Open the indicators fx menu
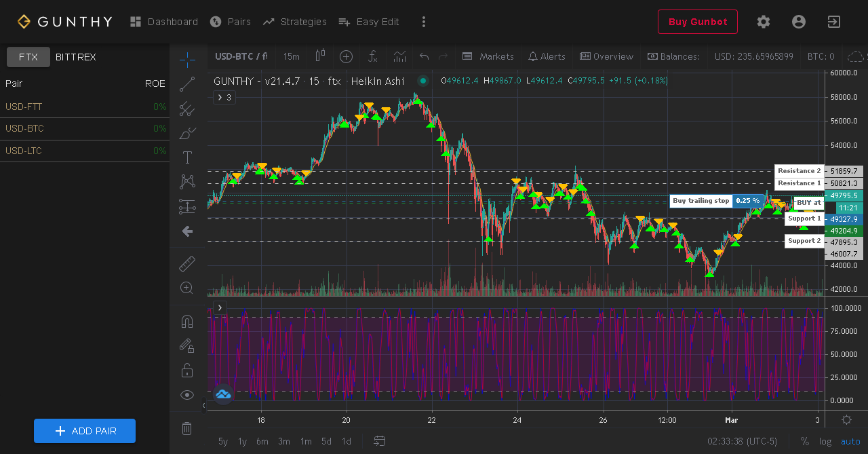Screen dimensions: 868x454 372,56
